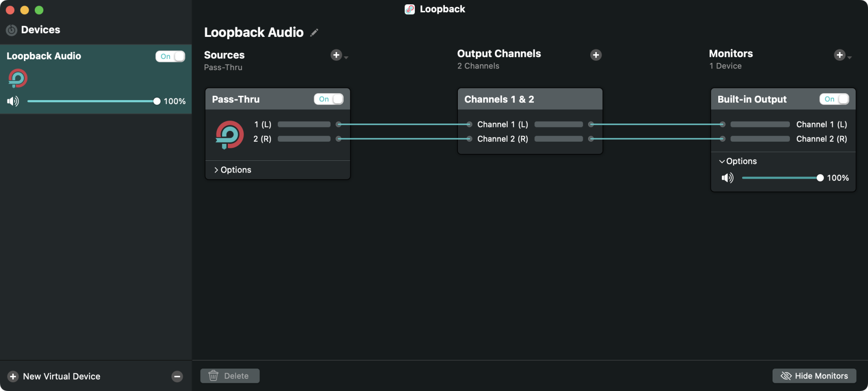Click the Built-in Output monitor volume slider
Image resolution: width=868 pixels, height=391 pixels.
click(x=783, y=178)
